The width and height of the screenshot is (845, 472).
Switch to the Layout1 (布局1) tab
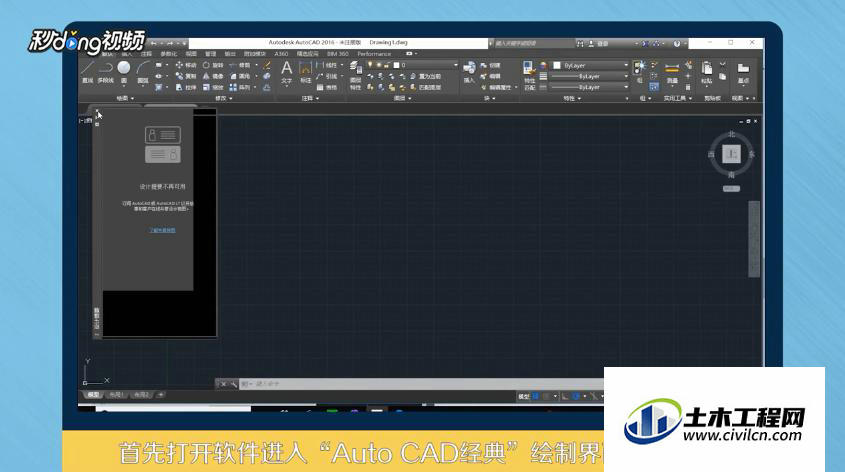click(116, 395)
